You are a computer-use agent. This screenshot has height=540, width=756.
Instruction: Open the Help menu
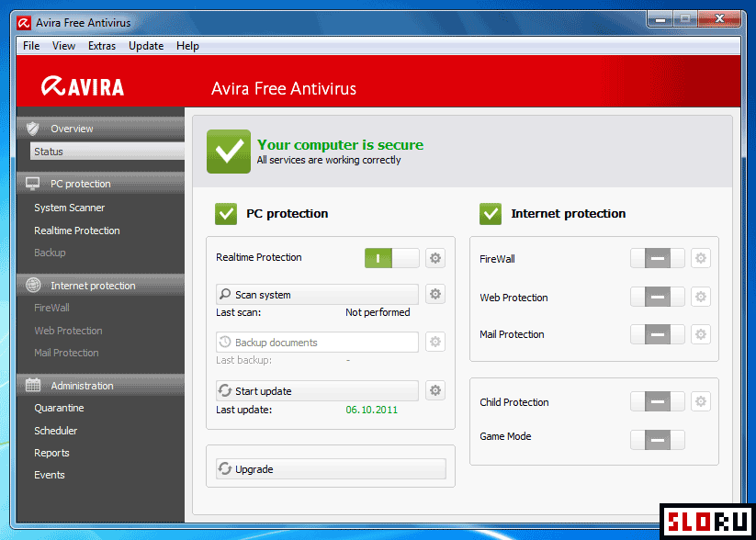coord(187,46)
